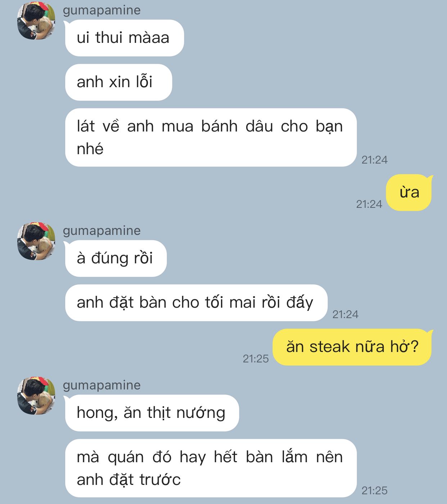
Task: Select the 'ui thui màaa' message bubble
Action: [124, 38]
